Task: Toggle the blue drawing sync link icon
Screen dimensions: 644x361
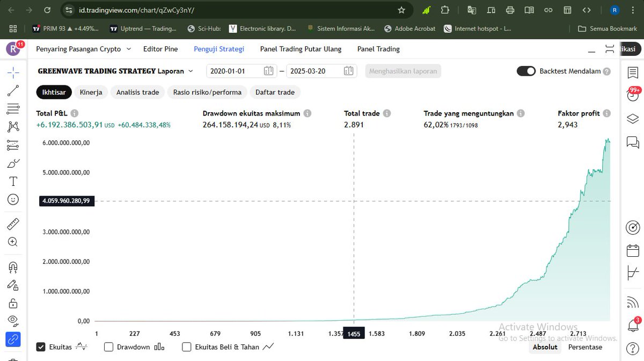Action: [13, 340]
